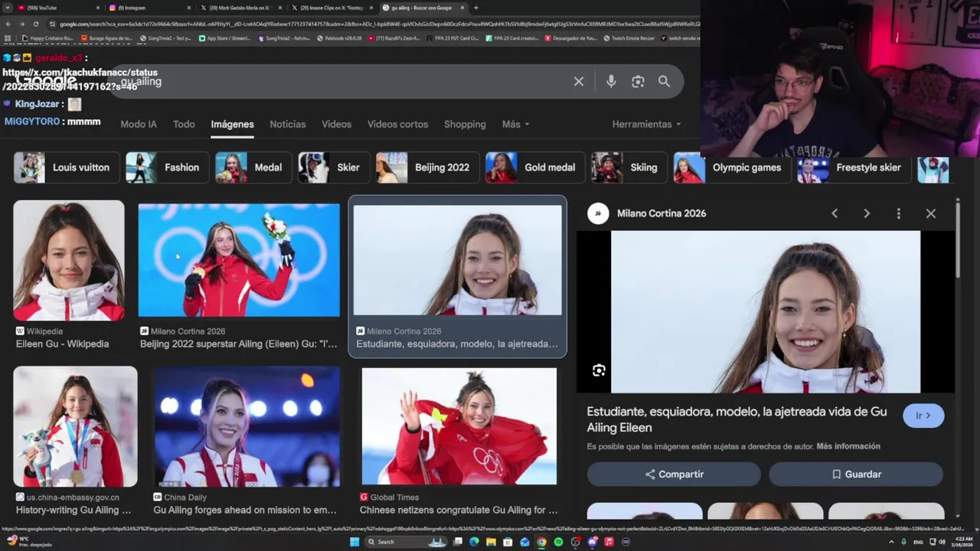The height and width of the screenshot is (551, 980).
Task: Open Discord from taskbar
Action: click(x=592, y=542)
